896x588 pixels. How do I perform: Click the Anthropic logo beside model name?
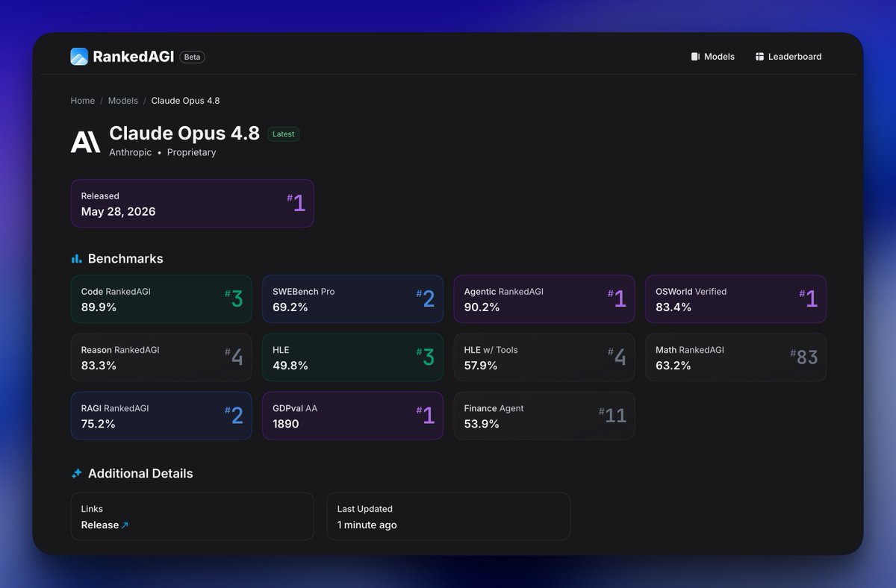[x=85, y=142]
